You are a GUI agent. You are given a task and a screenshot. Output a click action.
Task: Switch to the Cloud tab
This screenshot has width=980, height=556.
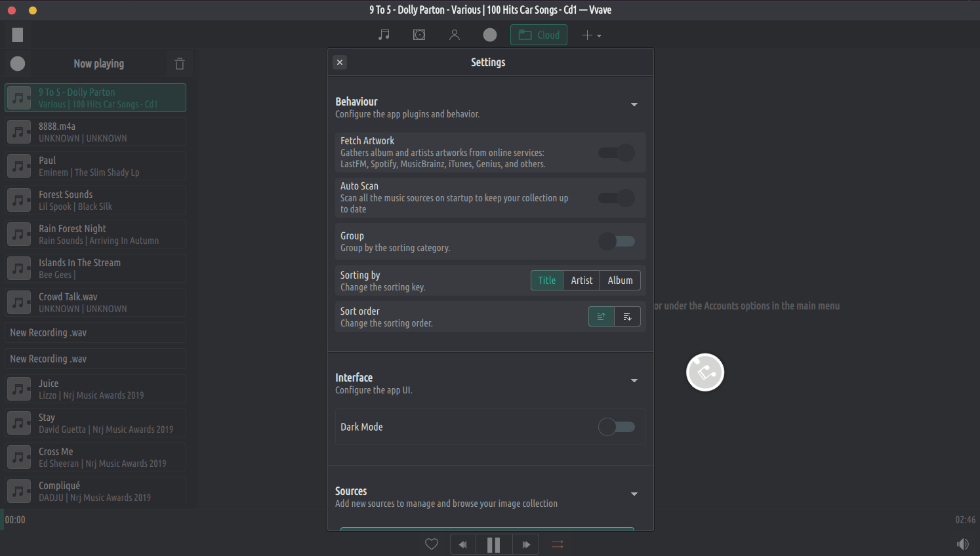coord(539,35)
